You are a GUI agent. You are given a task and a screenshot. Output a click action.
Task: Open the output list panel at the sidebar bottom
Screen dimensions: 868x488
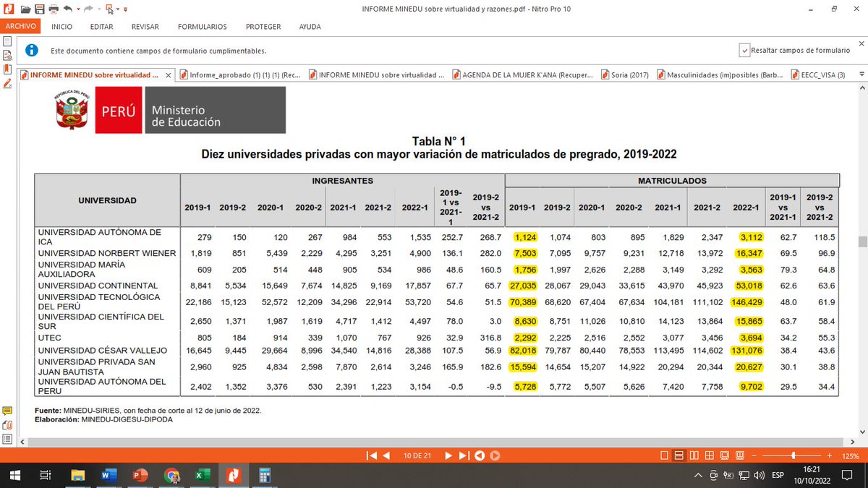click(x=7, y=439)
